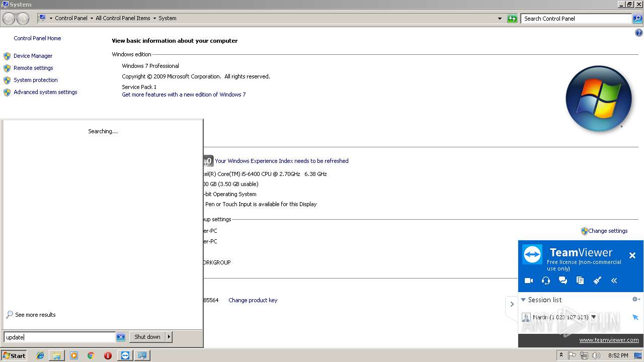The image size is (644, 362).
Task: Show hidden tray icons
Action: click(561, 355)
